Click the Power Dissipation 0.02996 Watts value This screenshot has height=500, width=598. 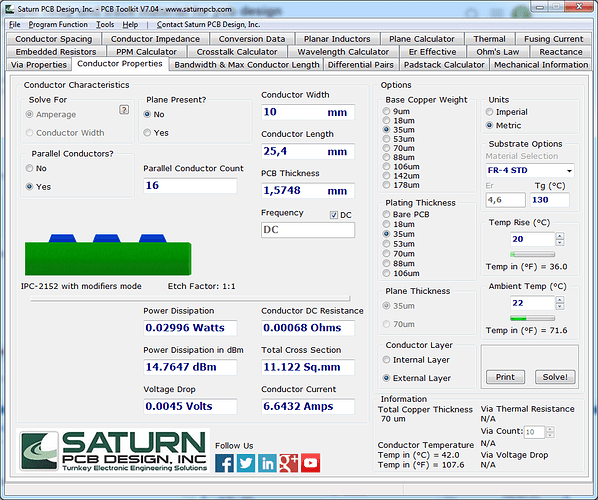[x=190, y=328]
